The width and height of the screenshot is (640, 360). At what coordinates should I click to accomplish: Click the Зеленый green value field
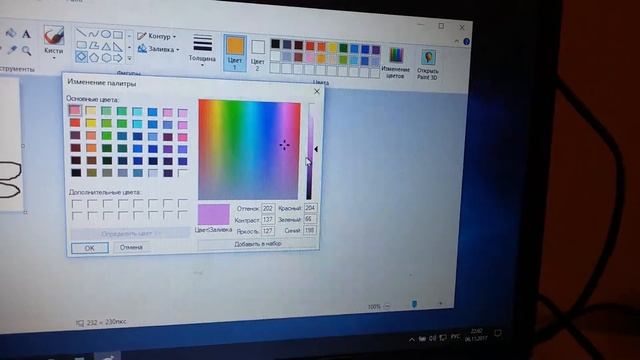coord(310,219)
